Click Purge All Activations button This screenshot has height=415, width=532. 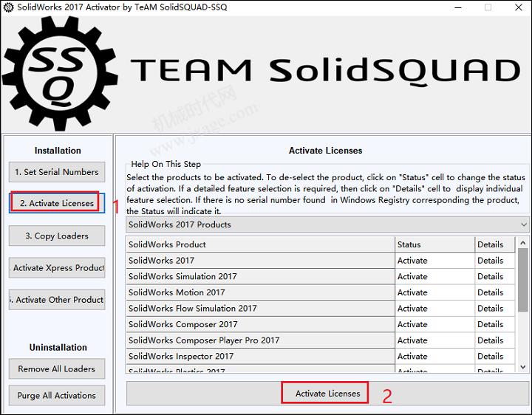click(x=57, y=395)
